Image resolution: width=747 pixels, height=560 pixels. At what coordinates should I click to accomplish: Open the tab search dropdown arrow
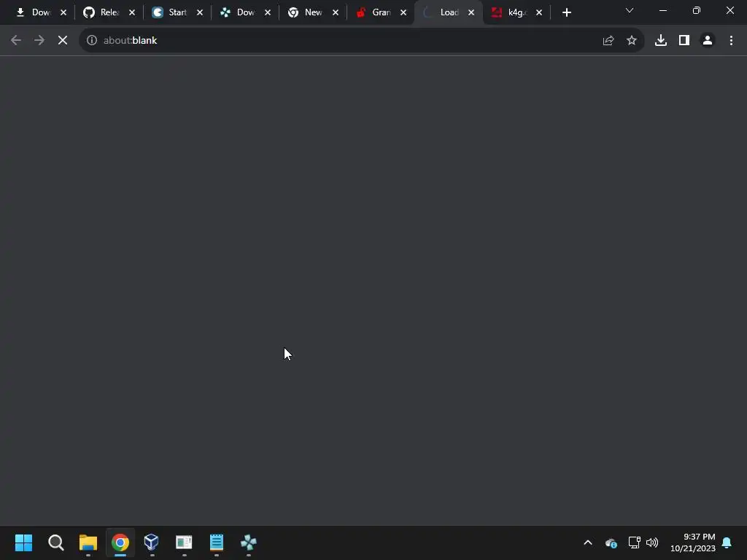coord(629,10)
